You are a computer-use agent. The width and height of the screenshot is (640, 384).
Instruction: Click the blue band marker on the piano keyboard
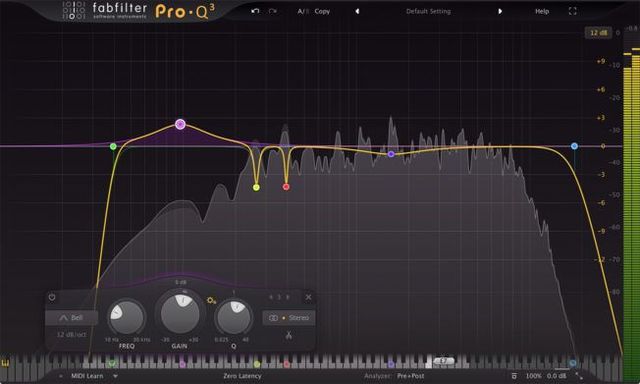click(573, 363)
